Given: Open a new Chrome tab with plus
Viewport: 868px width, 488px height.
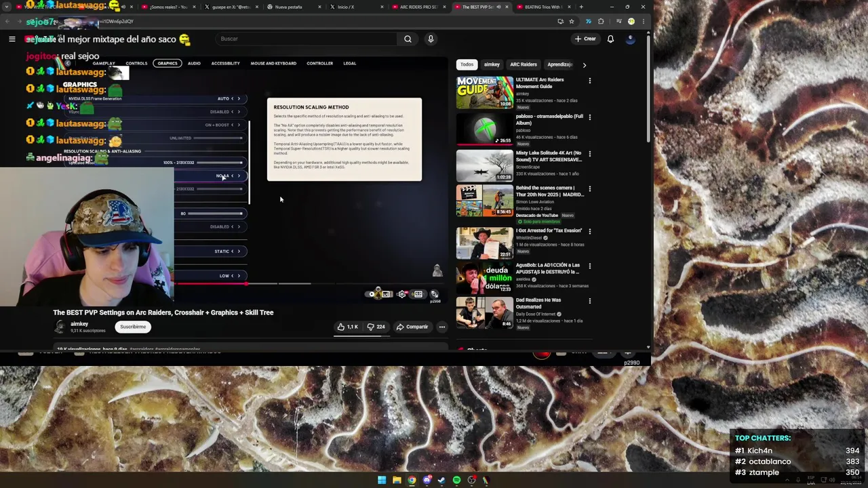Looking at the screenshot, I should pyautogui.click(x=581, y=7).
